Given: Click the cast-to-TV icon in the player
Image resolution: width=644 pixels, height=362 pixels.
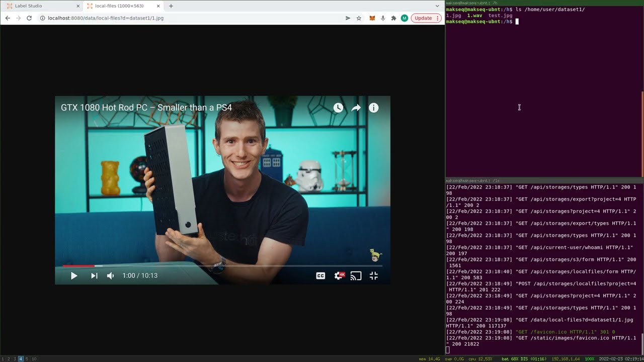Looking at the screenshot, I should point(356,276).
